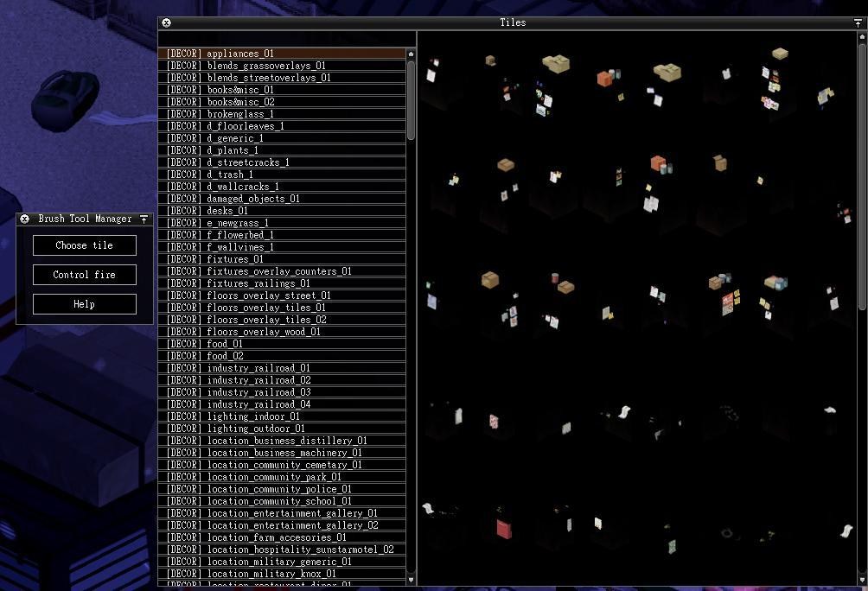
Task: Click the tileset list scroll-up arrow
Action: coord(411,54)
